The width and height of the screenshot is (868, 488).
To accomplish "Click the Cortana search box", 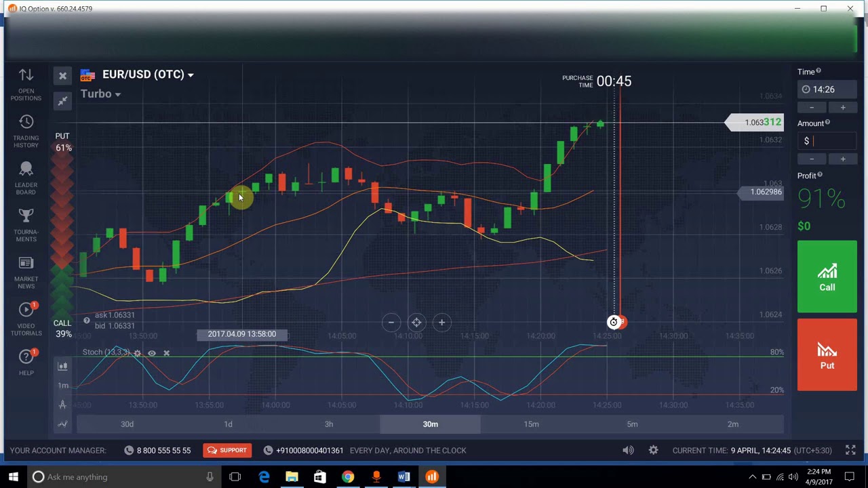I will (125, 476).
